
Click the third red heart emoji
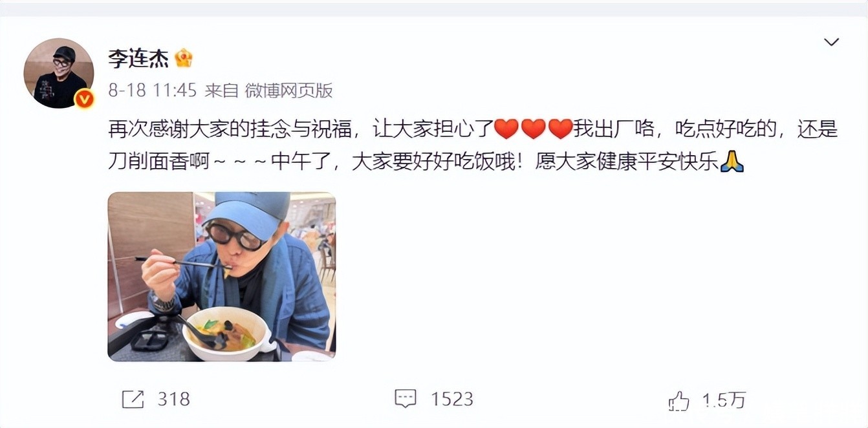[560, 129]
